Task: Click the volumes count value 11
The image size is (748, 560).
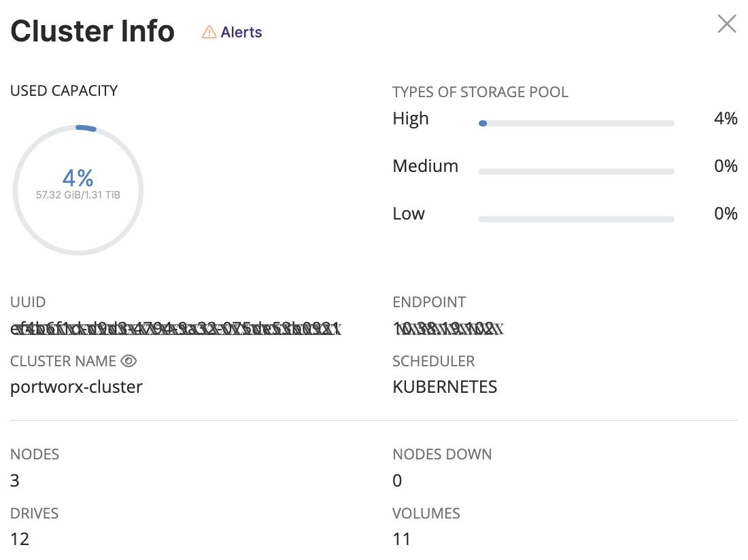Action: click(x=401, y=540)
